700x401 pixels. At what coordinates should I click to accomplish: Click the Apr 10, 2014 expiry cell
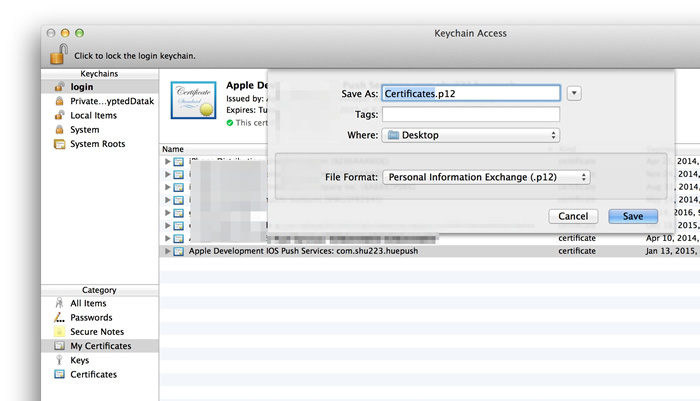pyautogui.click(x=672, y=238)
